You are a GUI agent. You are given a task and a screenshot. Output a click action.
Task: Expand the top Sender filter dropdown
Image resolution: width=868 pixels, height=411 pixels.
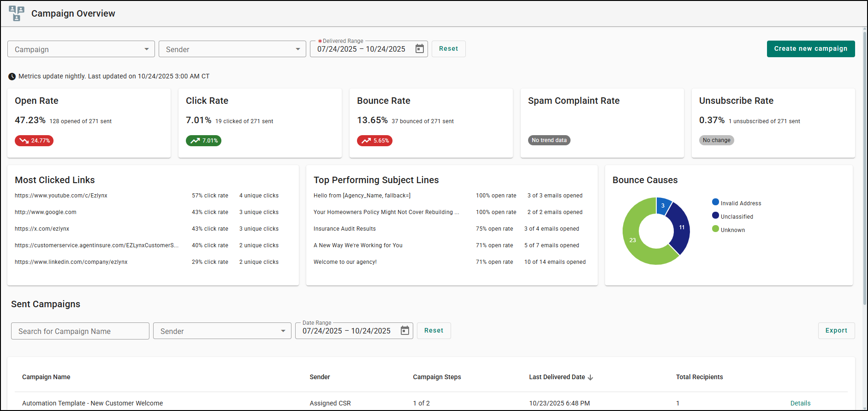(x=232, y=49)
